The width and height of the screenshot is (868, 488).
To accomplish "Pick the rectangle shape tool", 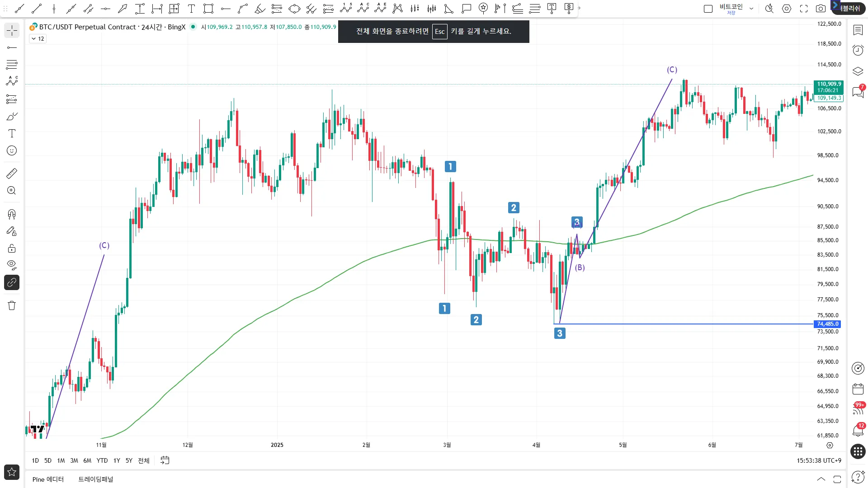I will [x=208, y=8].
